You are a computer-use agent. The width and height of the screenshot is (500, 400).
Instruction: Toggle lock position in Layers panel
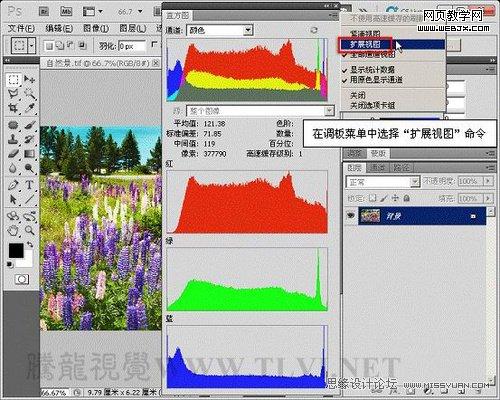(395, 198)
